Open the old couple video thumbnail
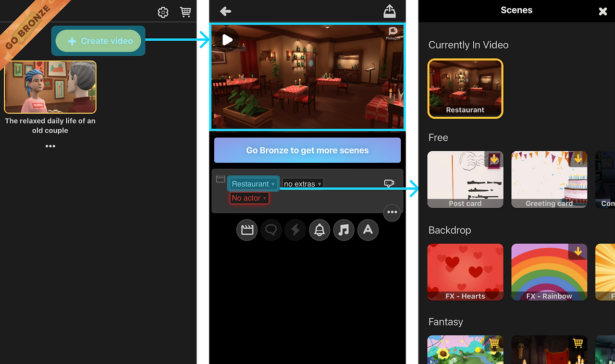 pos(50,87)
